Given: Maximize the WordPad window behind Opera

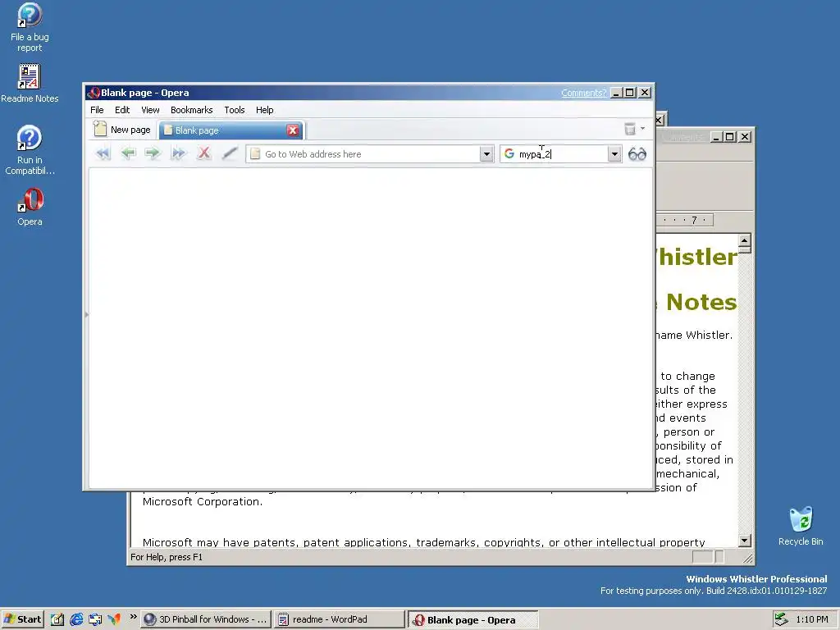Looking at the screenshot, I should coord(729,137).
